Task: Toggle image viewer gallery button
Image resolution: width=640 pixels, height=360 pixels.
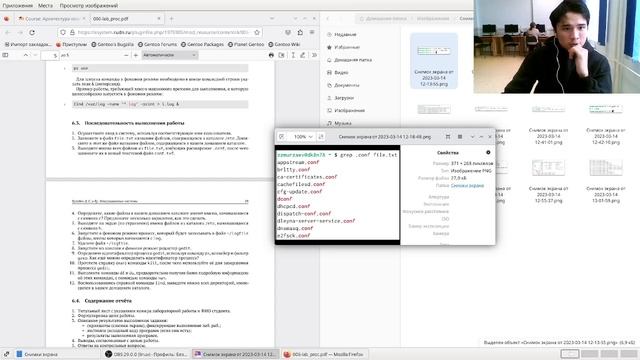Action: pos(460,137)
